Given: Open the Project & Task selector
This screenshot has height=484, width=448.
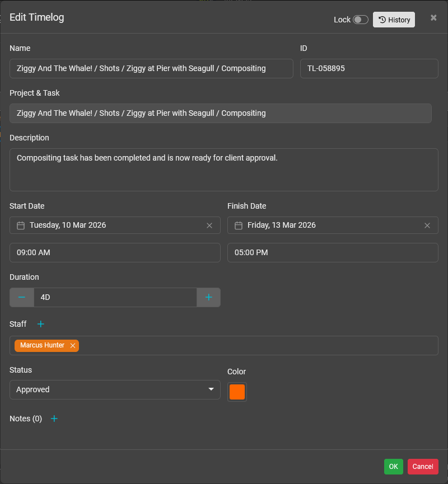Looking at the screenshot, I should pyautogui.click(x=220, y=113).
